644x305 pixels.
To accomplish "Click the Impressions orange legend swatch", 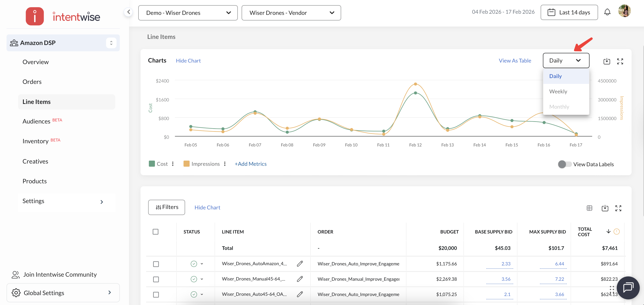I will click(x=186, y=164).
